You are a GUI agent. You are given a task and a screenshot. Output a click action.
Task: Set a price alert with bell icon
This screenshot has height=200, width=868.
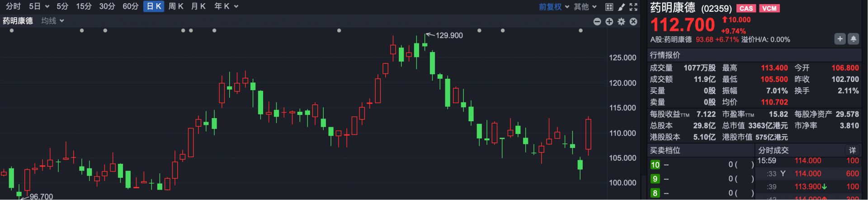(853, 39)
